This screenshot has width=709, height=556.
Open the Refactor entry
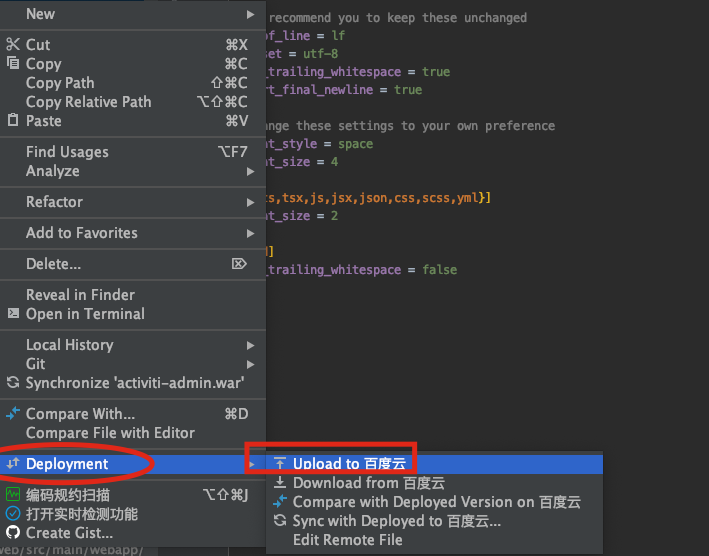pos(132,202)
